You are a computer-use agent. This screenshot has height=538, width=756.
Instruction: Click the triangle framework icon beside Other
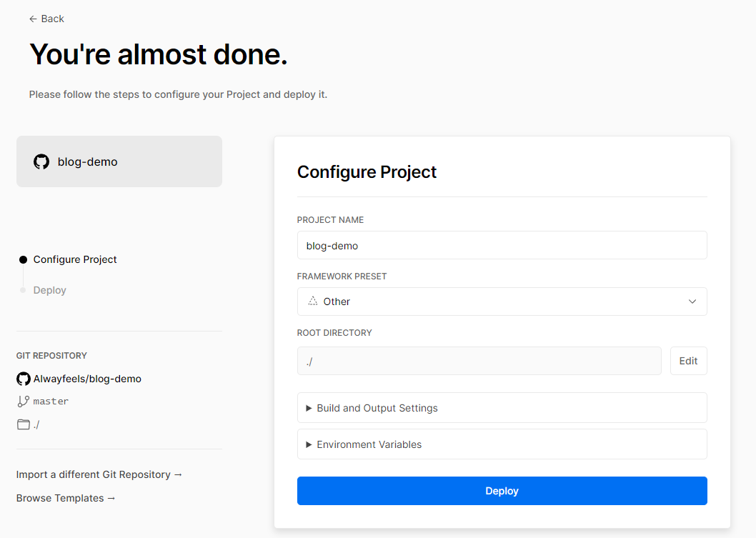pyautogui.click(x=312, y=302)
